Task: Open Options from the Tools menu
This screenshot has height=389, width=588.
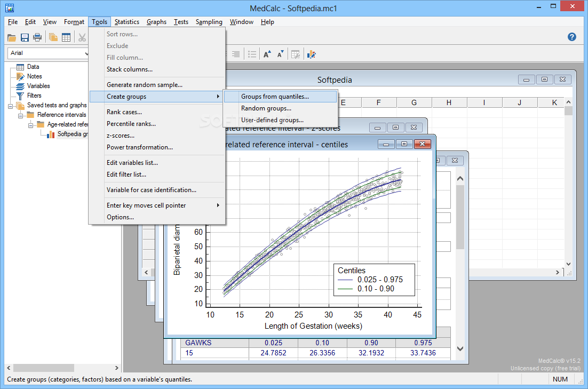Action: (157, 217)
